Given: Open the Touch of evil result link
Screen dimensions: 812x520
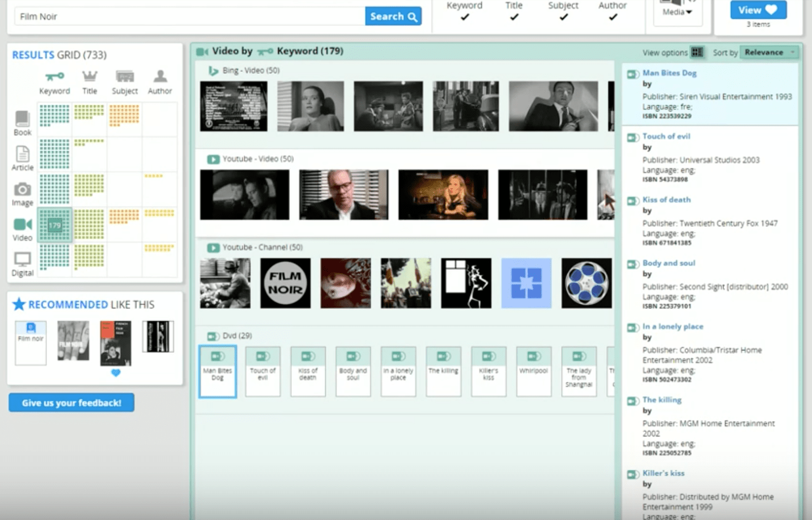Looking at the screenshot, I should click(x=666, y=136).
